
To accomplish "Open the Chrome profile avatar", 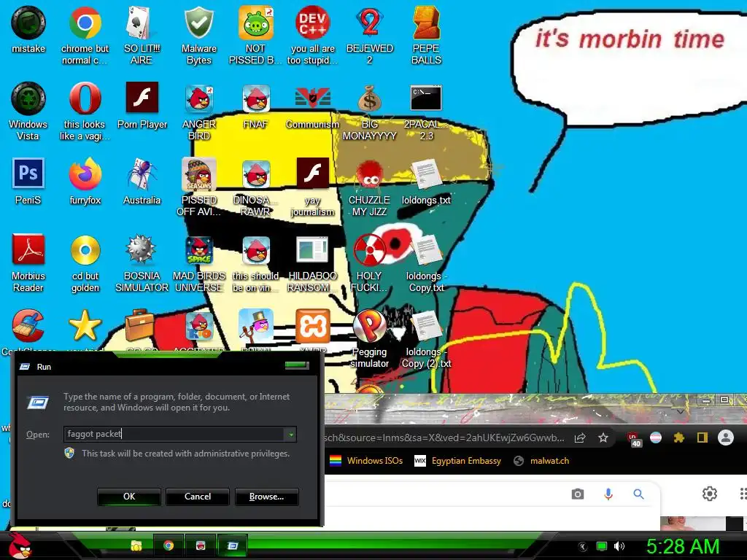I will [726, 437].
